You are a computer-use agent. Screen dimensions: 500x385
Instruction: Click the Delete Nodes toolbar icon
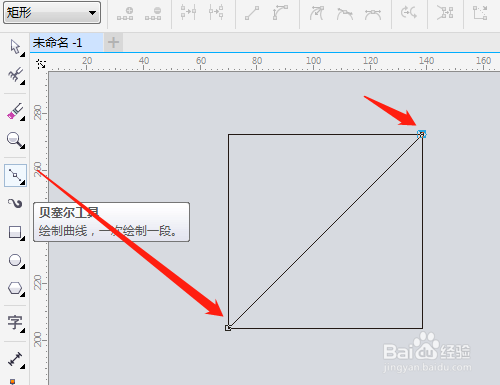point(153,14)
